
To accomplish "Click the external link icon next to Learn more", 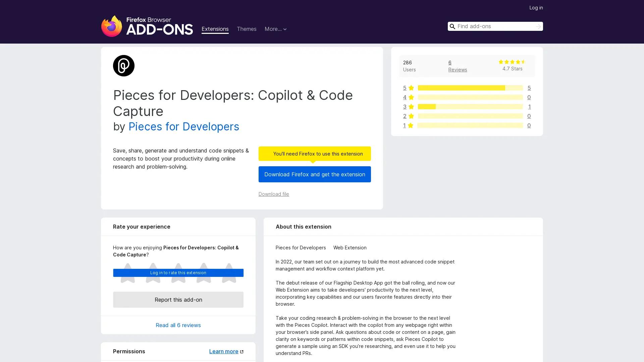I will click(242, 351).
